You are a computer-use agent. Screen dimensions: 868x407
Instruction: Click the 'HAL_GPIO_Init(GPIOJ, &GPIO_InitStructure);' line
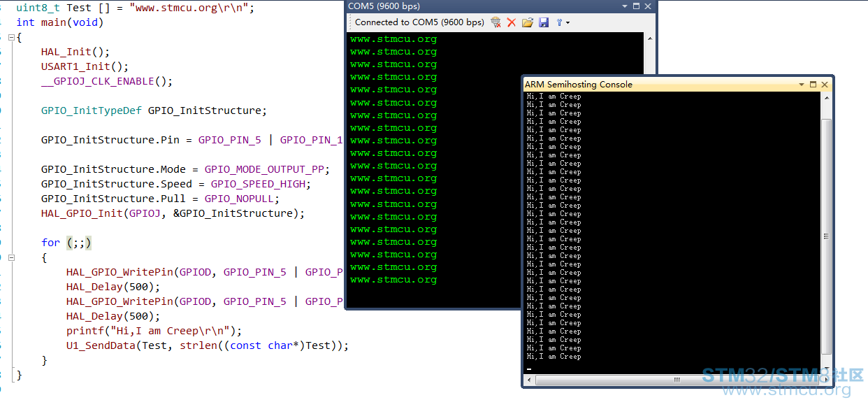click(173, 213)
